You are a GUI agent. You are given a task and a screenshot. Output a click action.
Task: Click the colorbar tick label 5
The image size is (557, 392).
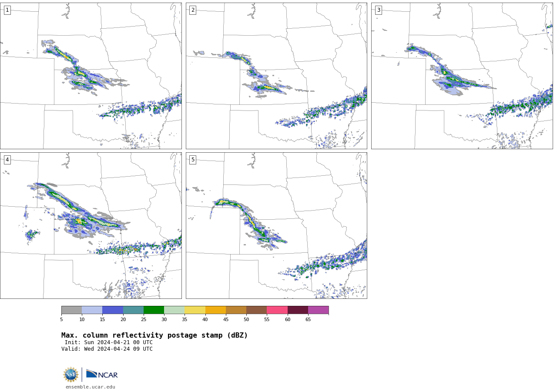[61, 320]
